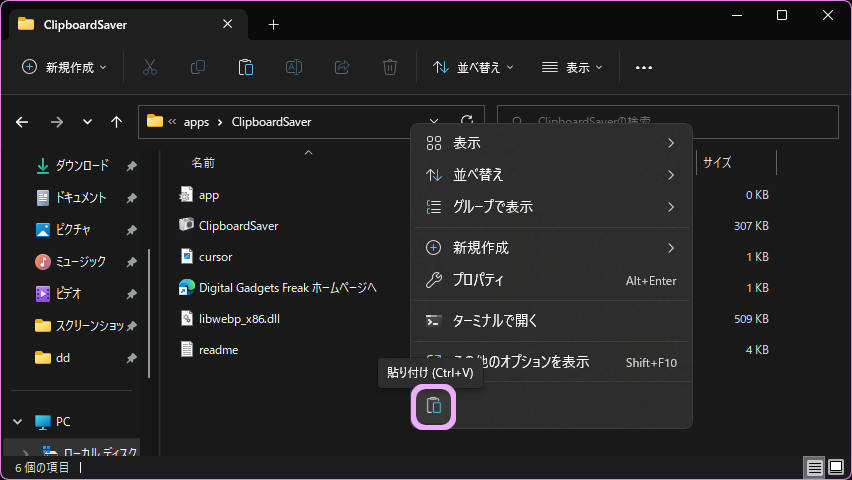
Task: Close the ClipboardSaver tab
Action: (x=228, y=24)
